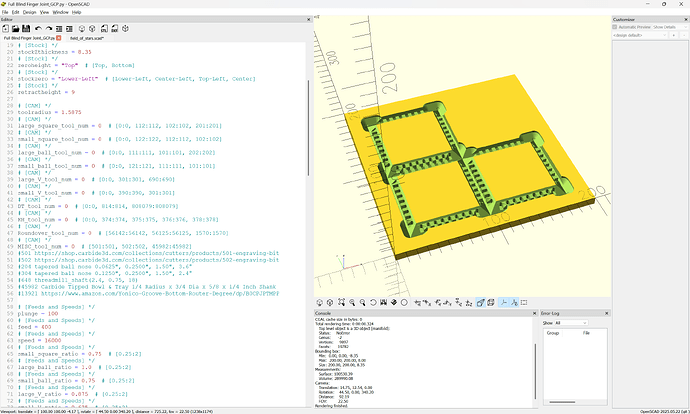Toggle the Orthogonal view button

(491, 303)
